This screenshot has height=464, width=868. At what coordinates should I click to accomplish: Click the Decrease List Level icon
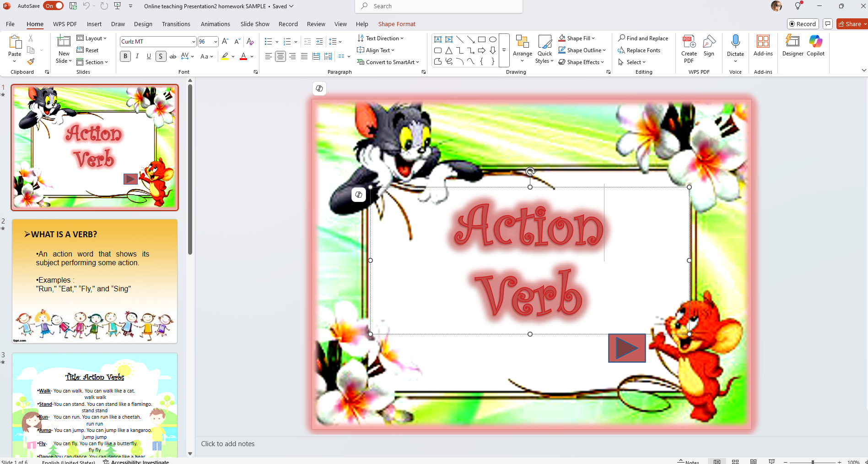(307, 42)
